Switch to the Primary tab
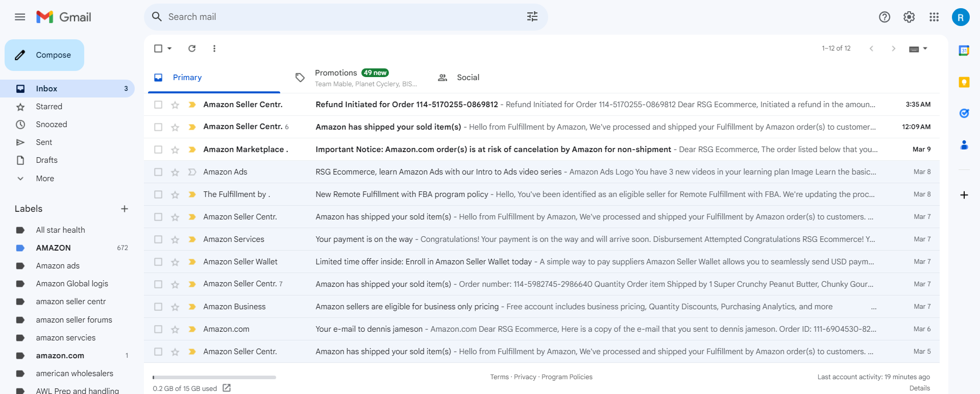Screen dimensions: 980x394 click(214, 78)
